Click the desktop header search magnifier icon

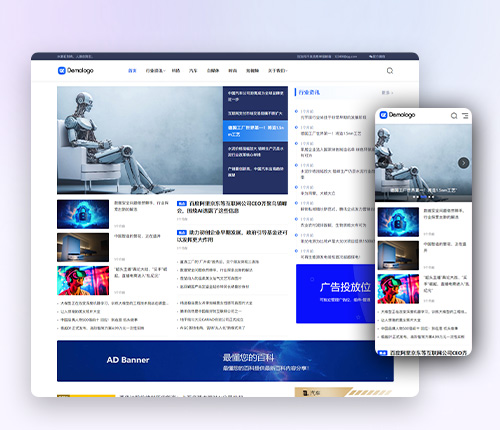tap(390, 71)
